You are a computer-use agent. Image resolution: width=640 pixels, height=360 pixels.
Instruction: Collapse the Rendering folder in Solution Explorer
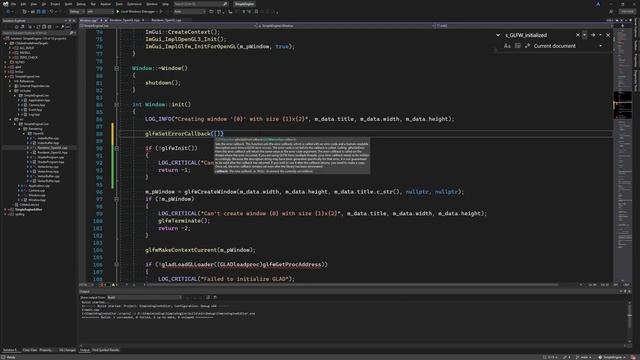coord(19,129)
